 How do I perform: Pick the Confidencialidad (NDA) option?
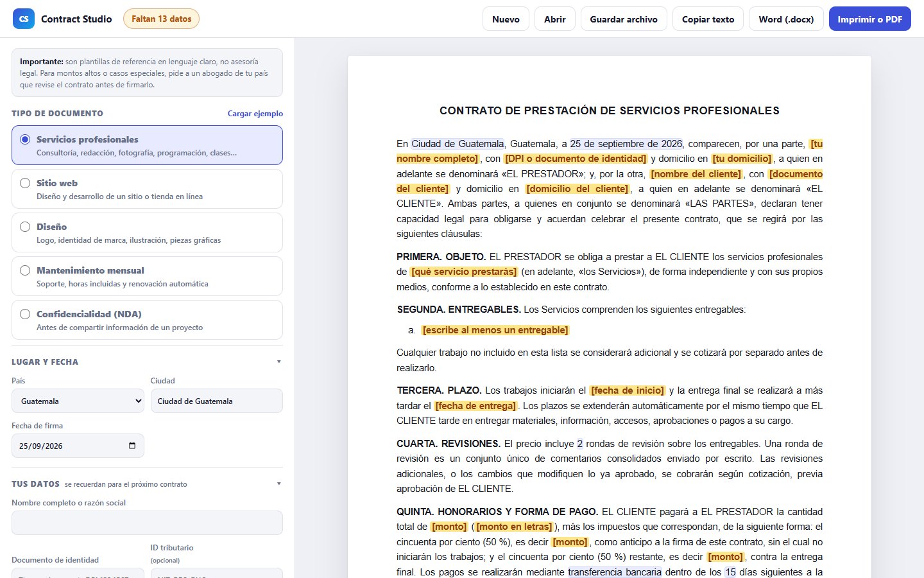(147, 320)
